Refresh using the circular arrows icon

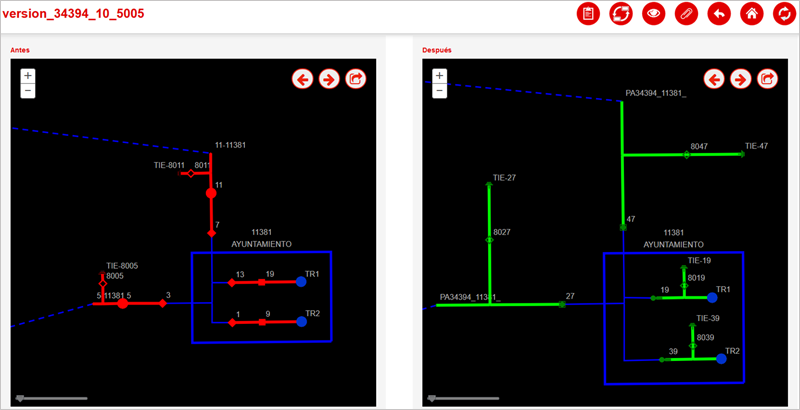coord(783,14)
